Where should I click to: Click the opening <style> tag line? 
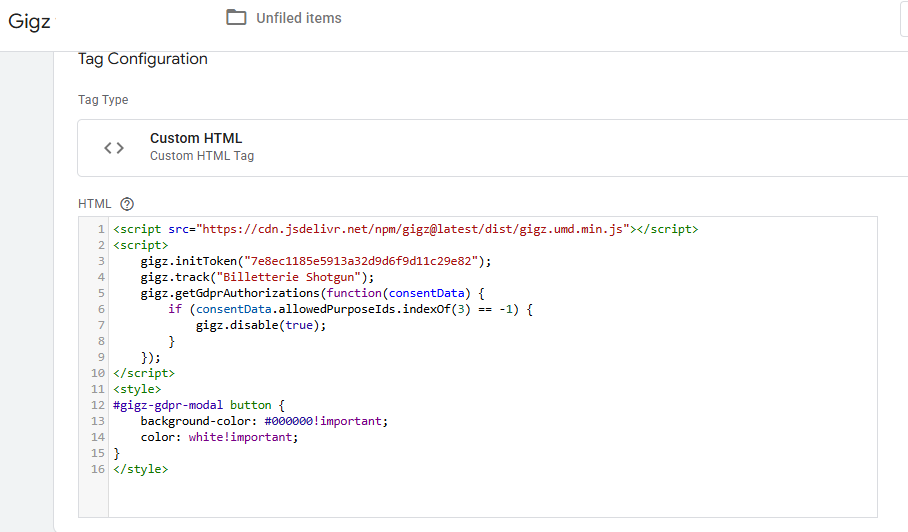(x=137, y=389)
